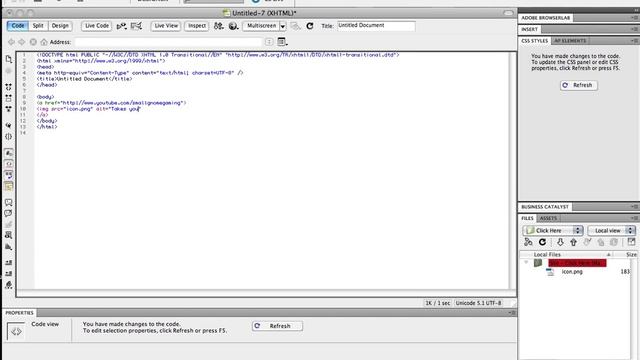
Task: Click Recent Snippets icon in coding toolbar
Action: coord(9,235)
